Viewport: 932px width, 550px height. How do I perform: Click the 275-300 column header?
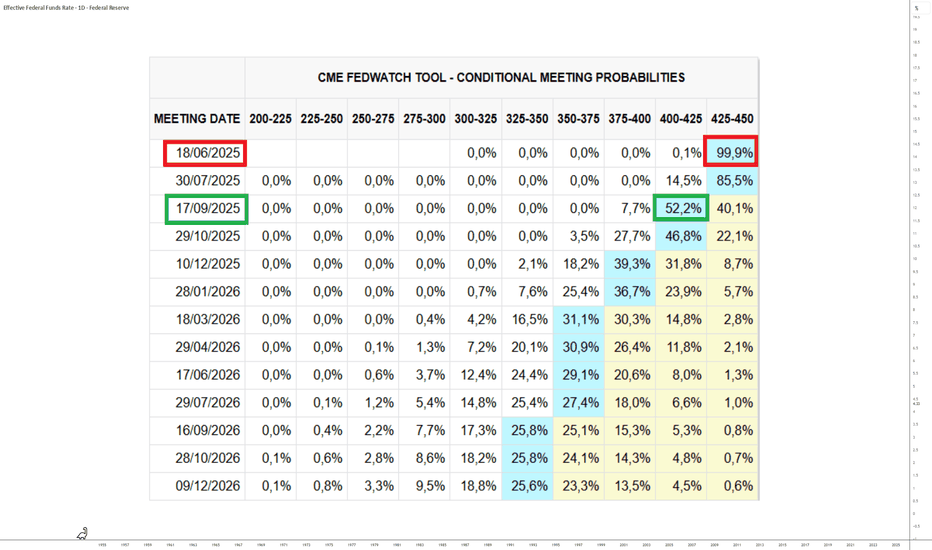(424, 119)
